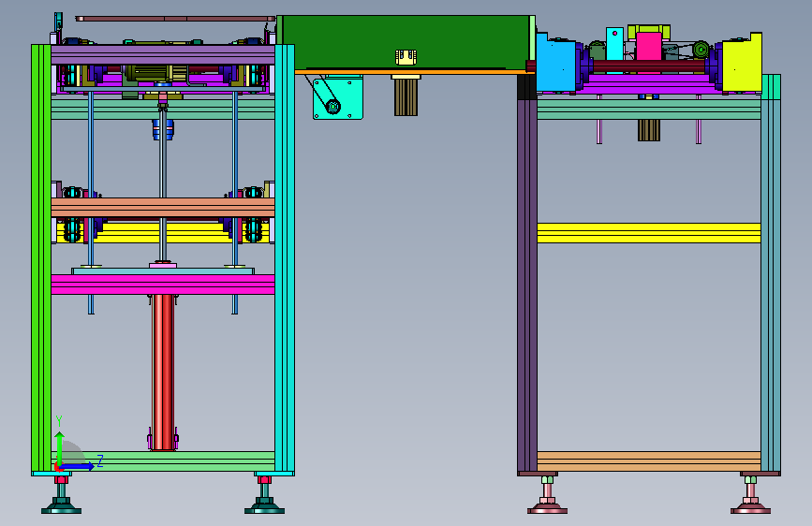
Task: Pick the bright green far-left vertical post
Action: tap(41, 257)
